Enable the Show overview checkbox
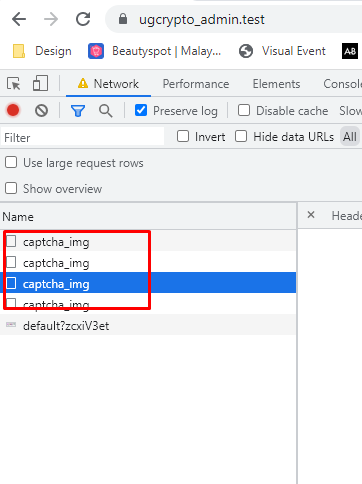 (x=11, y=188)
